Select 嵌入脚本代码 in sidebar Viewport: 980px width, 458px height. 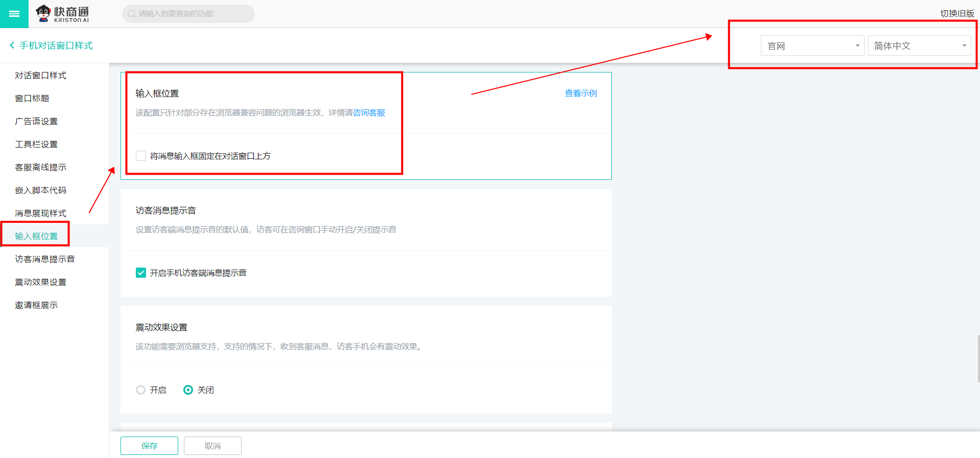pyautogui.click(x=41, y=190)
